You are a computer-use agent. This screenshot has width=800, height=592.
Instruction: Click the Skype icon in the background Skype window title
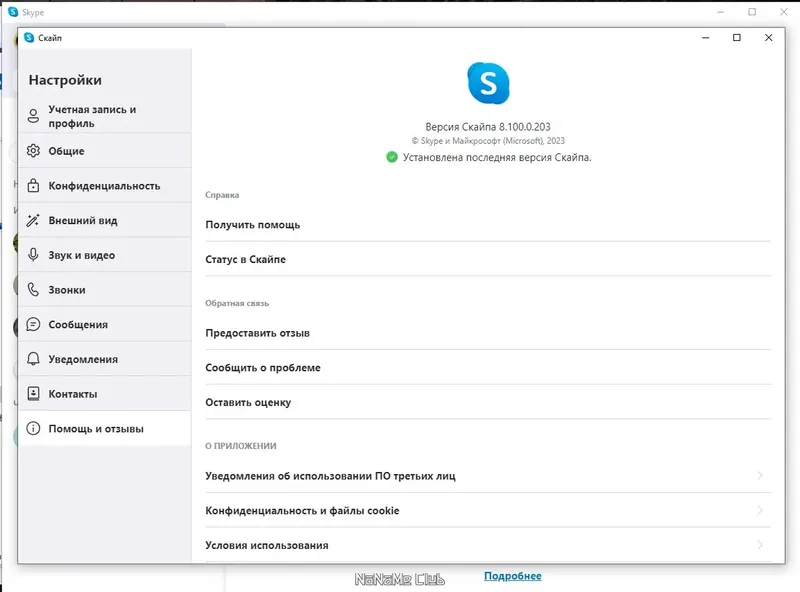coord(13,12)
